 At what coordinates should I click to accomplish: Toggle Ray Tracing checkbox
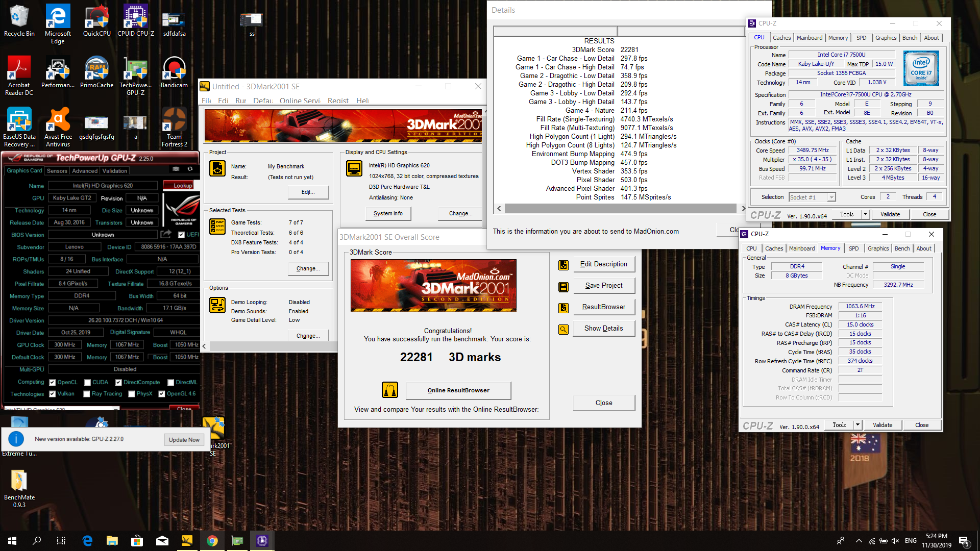coord(87,394)
